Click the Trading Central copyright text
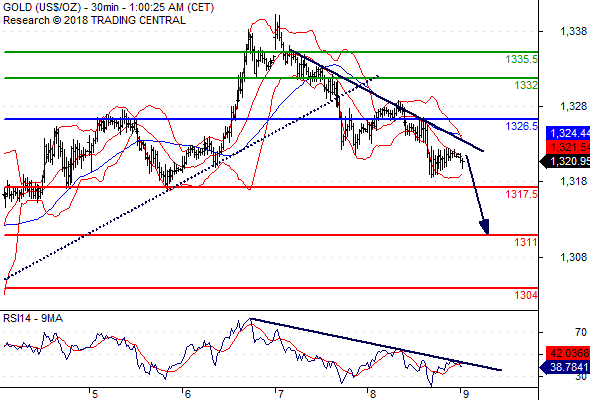The image size is (590, 400). coord(94,20)
